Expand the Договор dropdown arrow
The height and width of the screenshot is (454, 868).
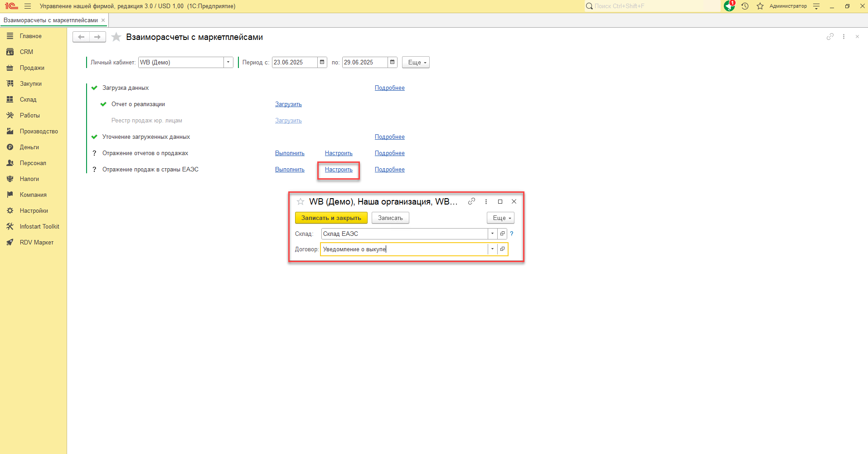click(492, 249)
